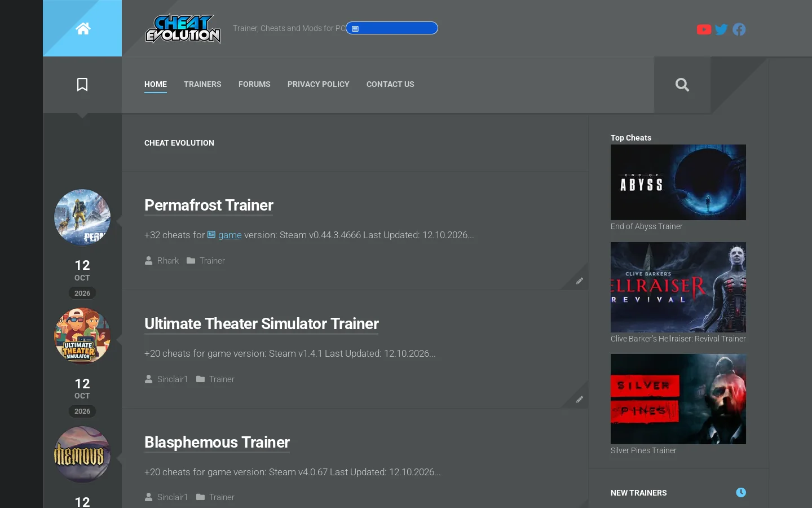Open Sinclair1 author link under Blasphemous post
Image resolution: width=812 pixels, height=508 pixels.
pyautogui.click(x=173, y=497)
